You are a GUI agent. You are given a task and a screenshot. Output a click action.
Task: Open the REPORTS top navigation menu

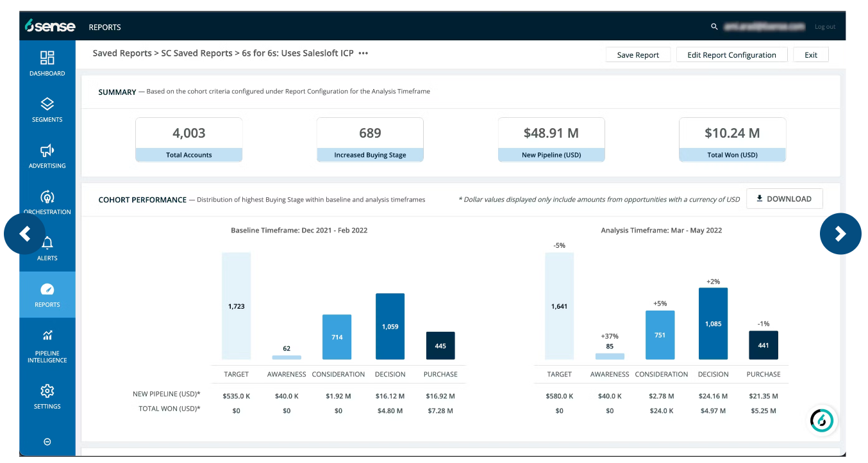(x=104, y=27)
